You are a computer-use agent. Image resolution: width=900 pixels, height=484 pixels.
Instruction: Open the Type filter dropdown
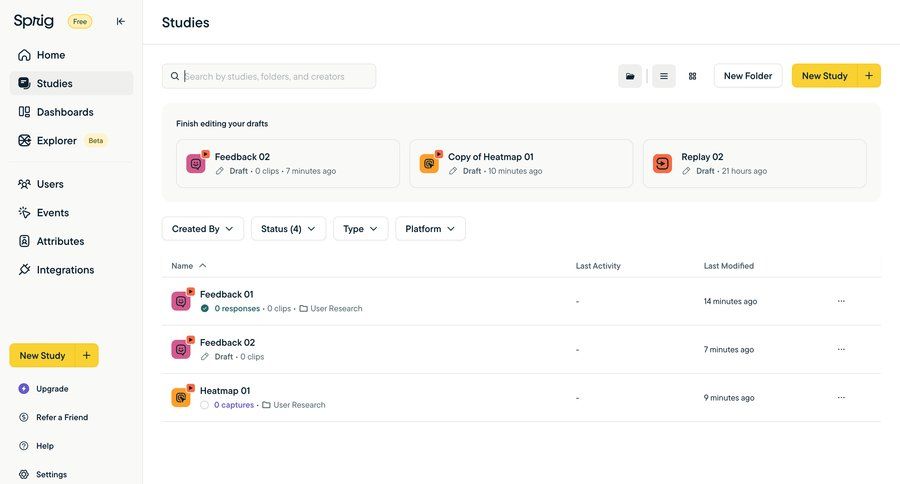tap(360, 229)
